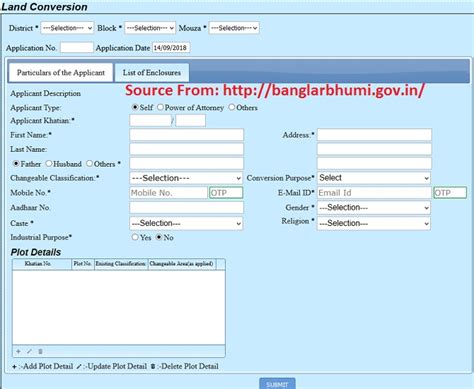This screenshot has width=474, height=389.
Task: Expand Changeable Classification dropdown
Action: pos(186,178)
